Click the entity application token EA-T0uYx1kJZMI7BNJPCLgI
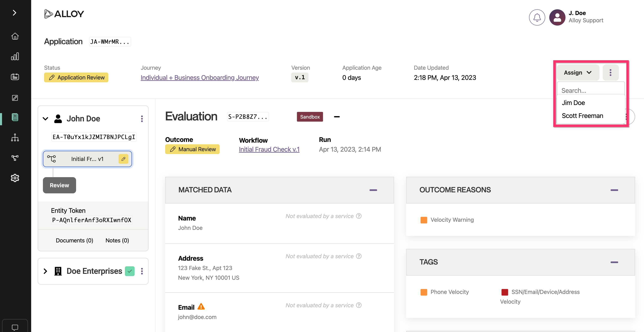 point(94,137)
